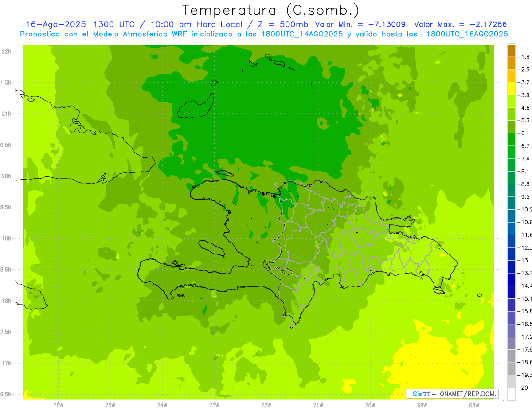Click 'Valor Max. = -2.17286' text

click(x=460, y=24)
